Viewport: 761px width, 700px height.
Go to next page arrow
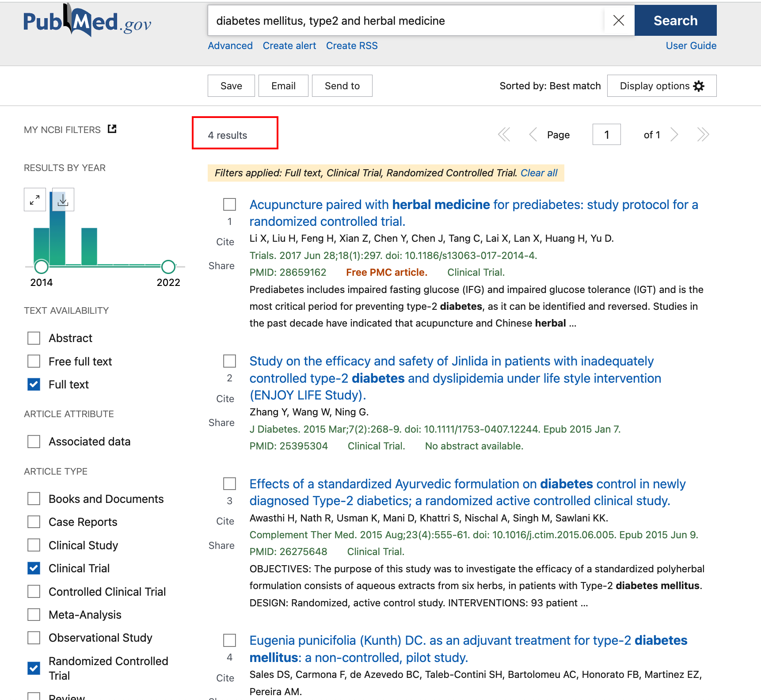pos(674,134)
